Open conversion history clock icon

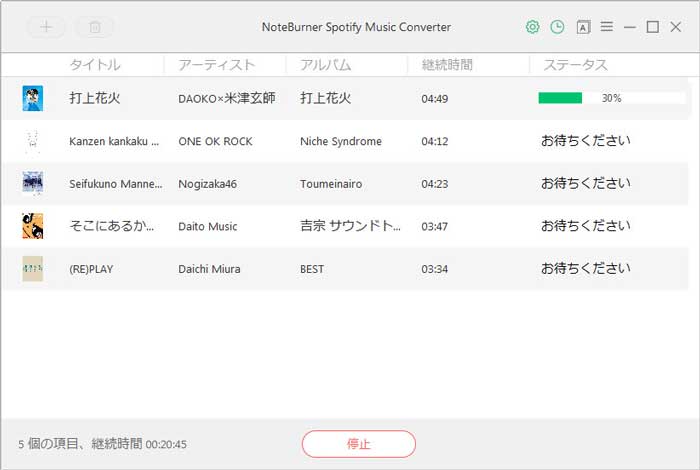click(557, 27)
